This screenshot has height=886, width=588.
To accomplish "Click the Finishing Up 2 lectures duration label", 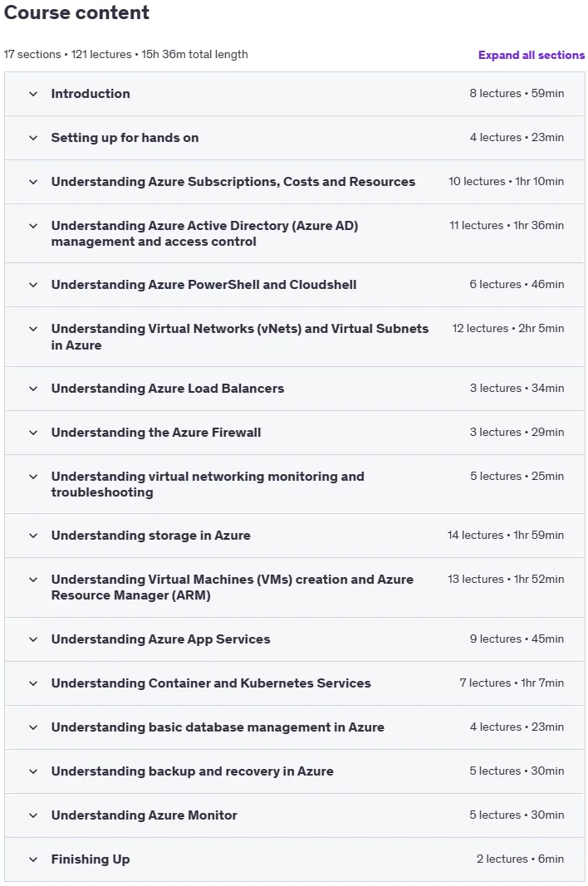I will coord(520,859).
